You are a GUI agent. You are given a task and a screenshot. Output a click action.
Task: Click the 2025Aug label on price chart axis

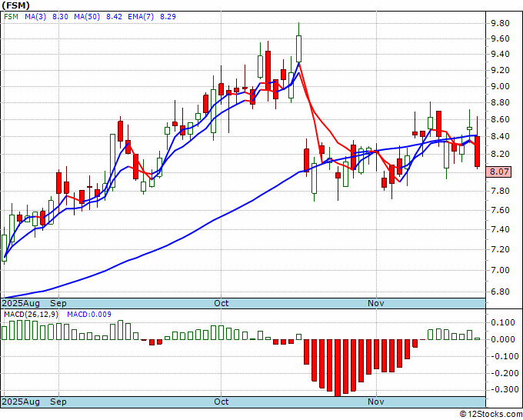pyautogui.click(x=21, y=303)
